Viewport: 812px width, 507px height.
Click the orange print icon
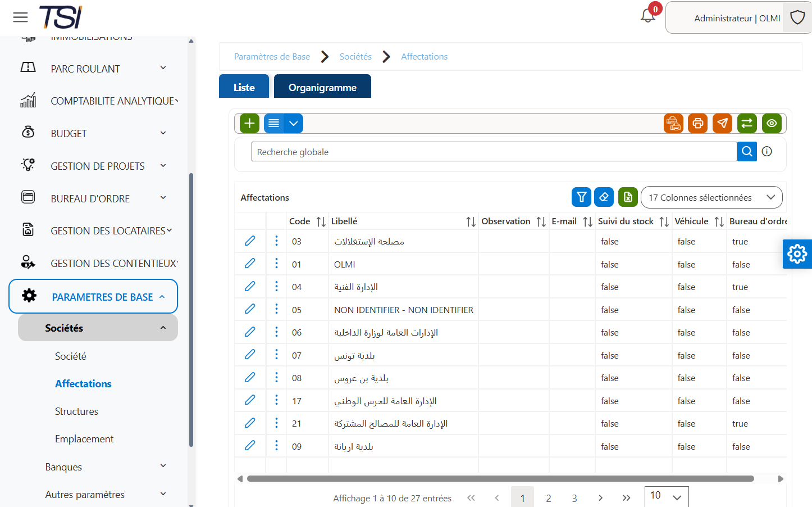[x=697, y=123]
